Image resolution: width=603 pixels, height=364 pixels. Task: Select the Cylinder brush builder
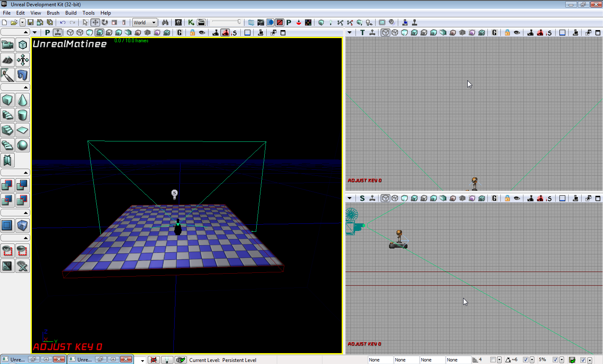(23, 115)
